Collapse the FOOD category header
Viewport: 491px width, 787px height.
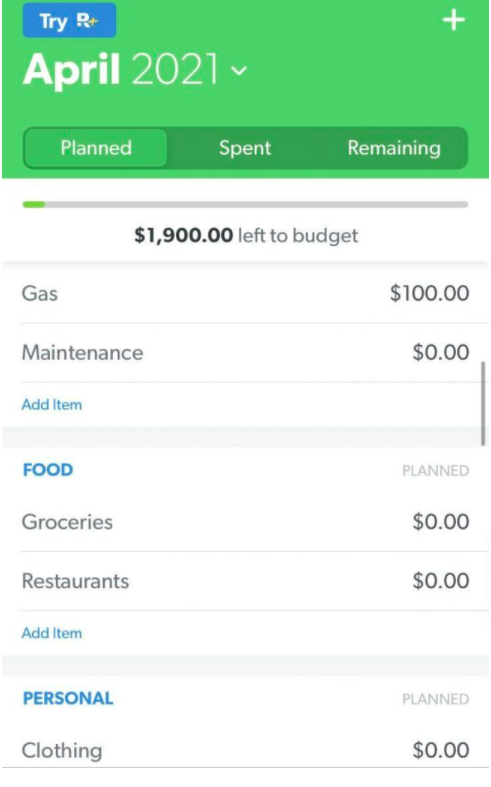pos(48,470)
